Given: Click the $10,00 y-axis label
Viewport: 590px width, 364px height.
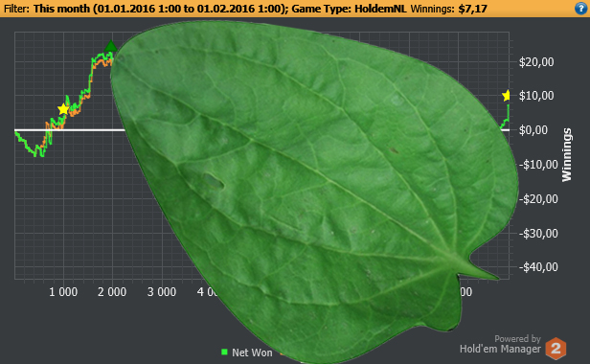Looking at the screenshot, I should [x=536, y=96].
